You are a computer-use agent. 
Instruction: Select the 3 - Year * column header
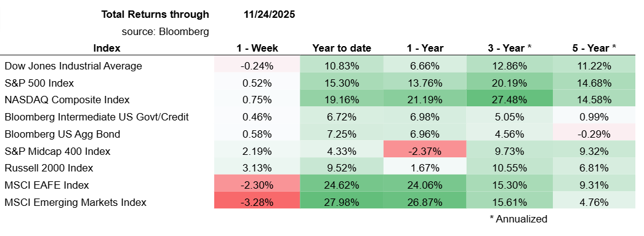pyautogui.click(x=509, y=49)
